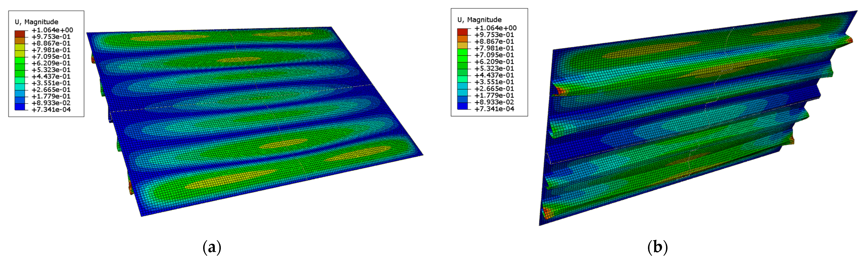
Task: Click the 'U, Magnitude' title in figure (a) legend
Action: (x=36, y=22)
